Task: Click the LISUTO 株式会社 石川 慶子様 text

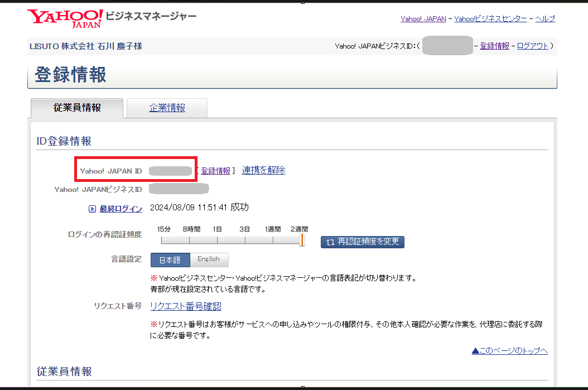Action: [86, 46]
